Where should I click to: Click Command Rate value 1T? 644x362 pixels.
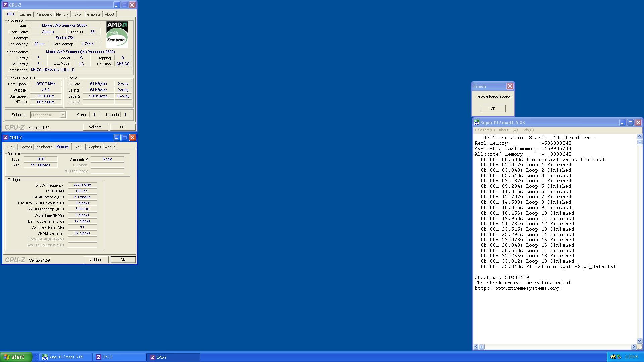pyautogui.click(x=82, y=227)
